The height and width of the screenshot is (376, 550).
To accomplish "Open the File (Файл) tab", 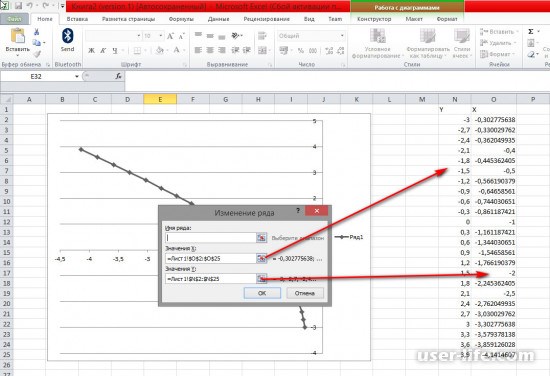I will point(14,19).
